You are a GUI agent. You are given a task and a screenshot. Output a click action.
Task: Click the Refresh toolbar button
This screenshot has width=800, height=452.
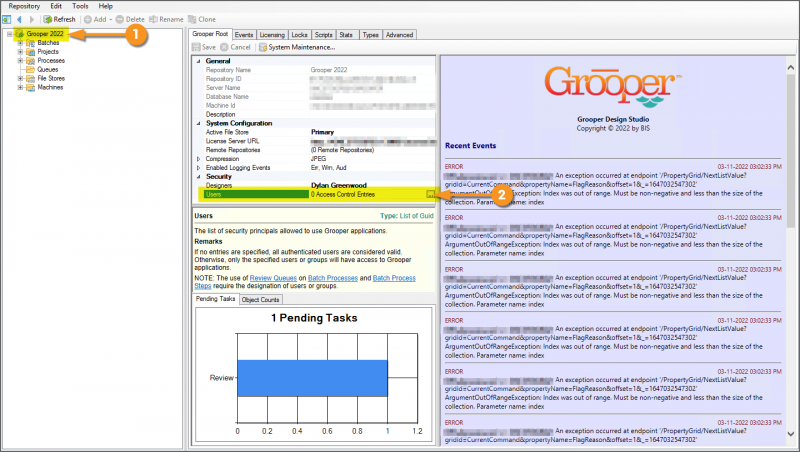(x=60, y=19)
